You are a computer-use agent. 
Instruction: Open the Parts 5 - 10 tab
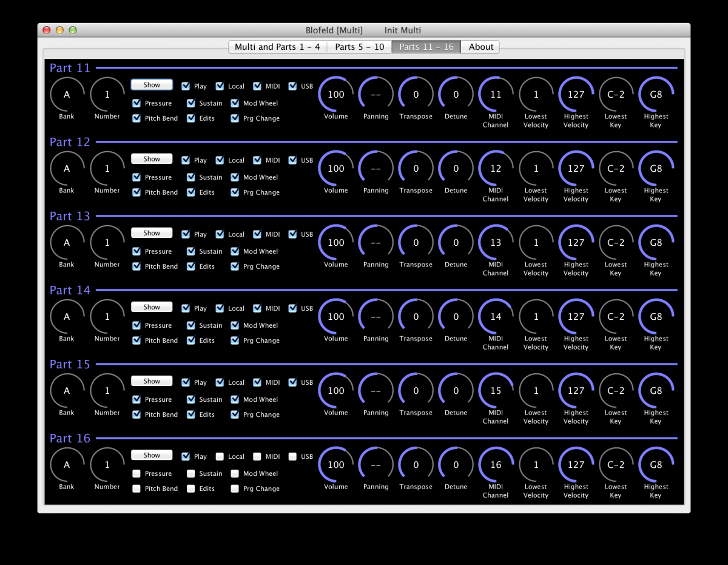[360, 47]
